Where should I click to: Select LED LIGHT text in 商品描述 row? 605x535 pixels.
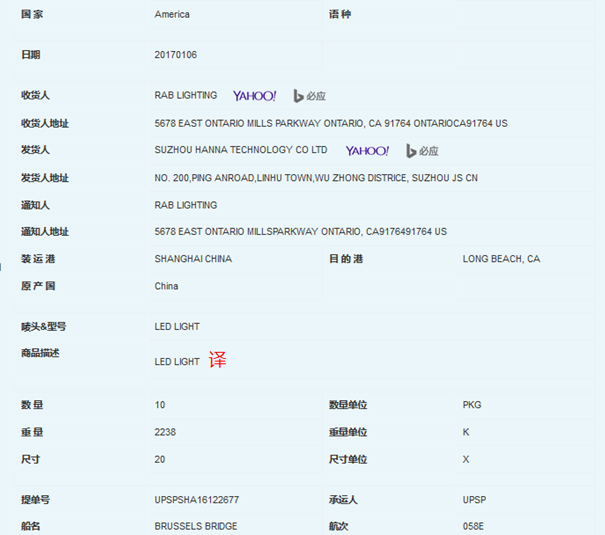point(177,362)
